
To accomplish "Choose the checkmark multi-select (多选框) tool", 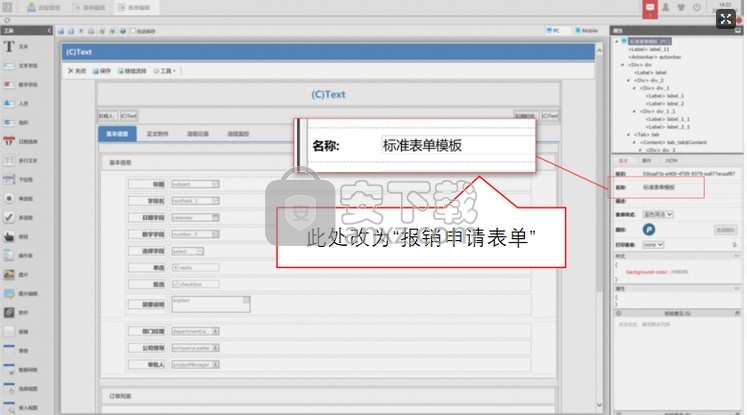I will 9,217.
